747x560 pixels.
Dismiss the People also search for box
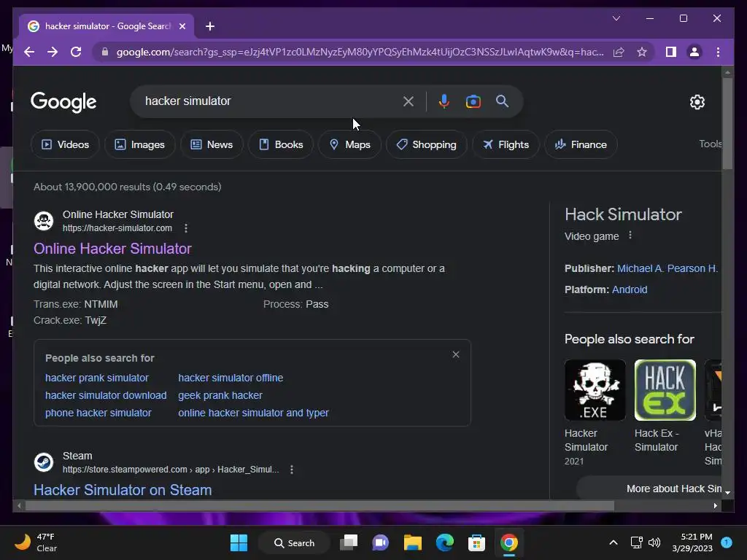coord(456,354)
